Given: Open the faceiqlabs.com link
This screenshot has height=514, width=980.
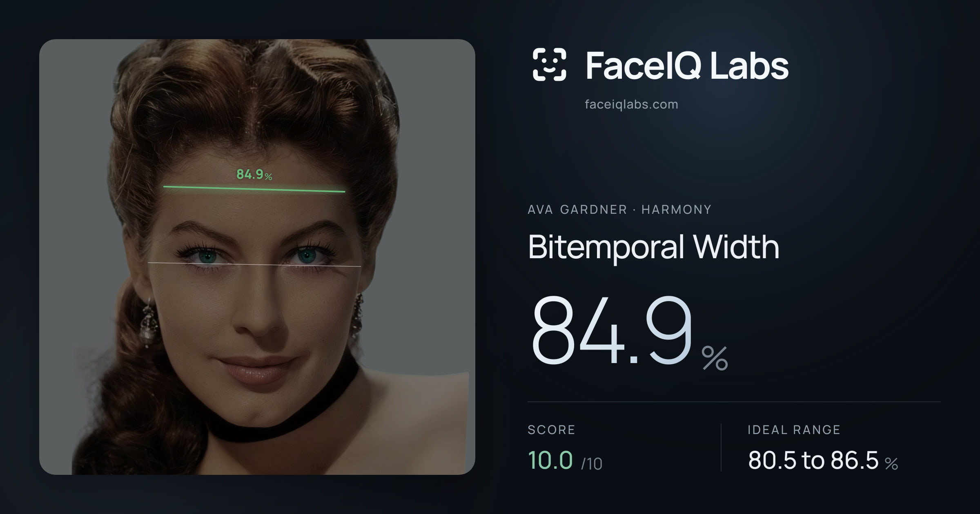Looking at the screenshot, I should 631,104.
